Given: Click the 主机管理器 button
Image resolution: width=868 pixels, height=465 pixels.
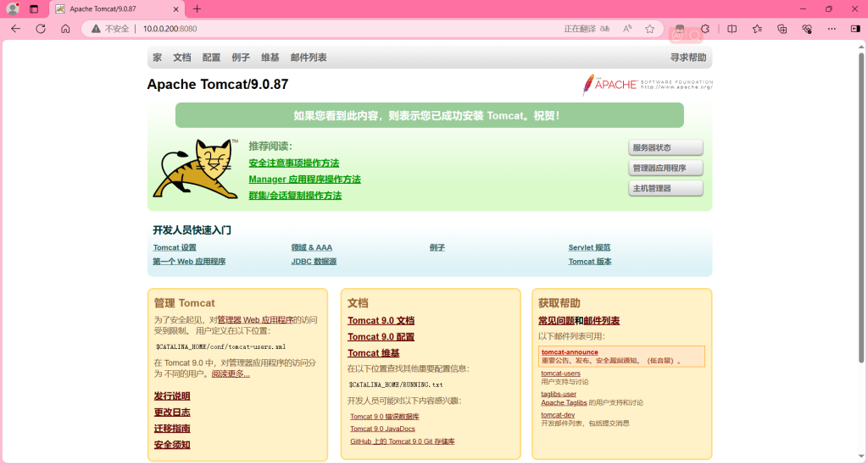Looking at the screenshot, I should 665,189.
